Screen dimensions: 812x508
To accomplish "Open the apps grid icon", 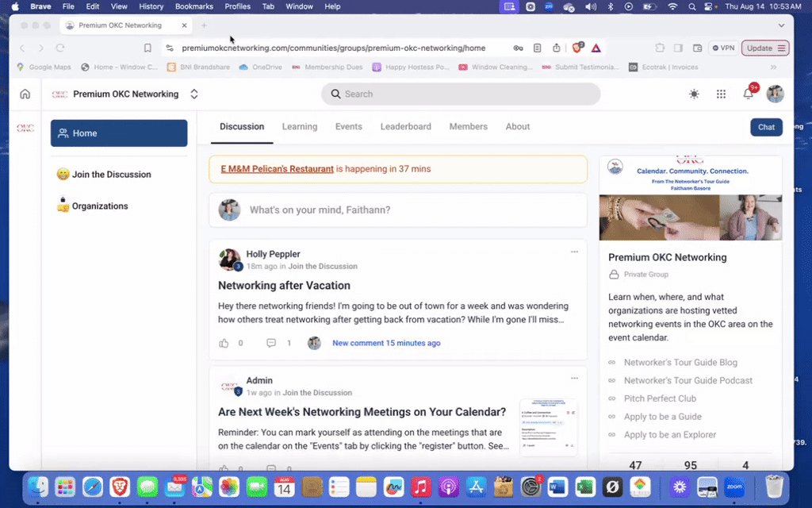I will [x=721, y=94].
